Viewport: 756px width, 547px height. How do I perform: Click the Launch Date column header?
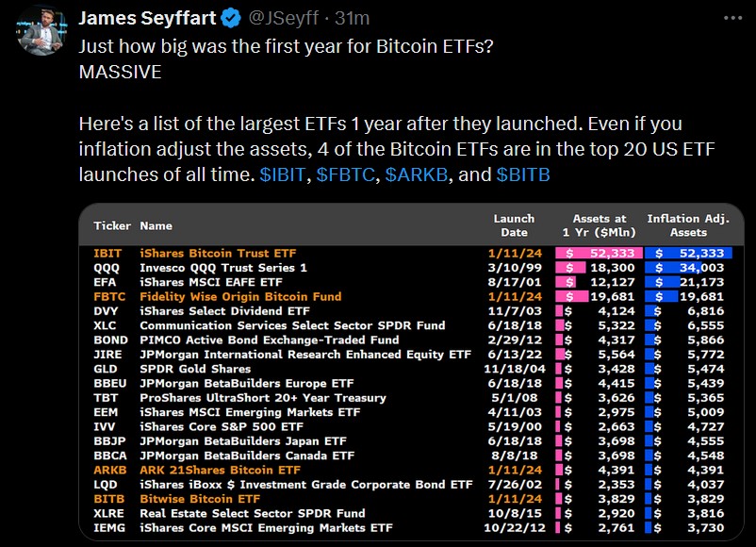[514, 225]
